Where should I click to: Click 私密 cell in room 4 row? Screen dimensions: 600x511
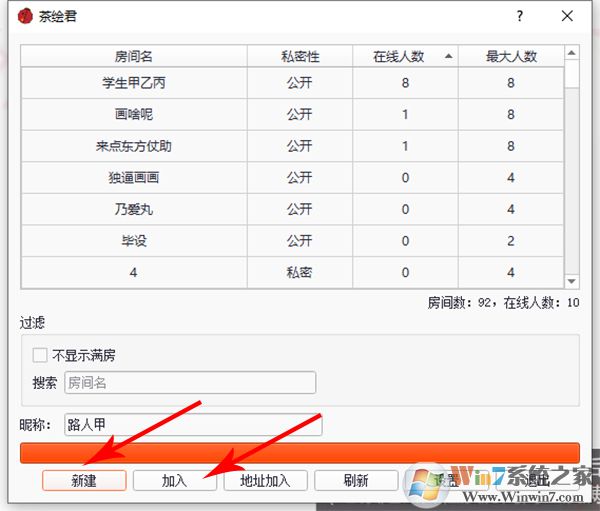300,273
